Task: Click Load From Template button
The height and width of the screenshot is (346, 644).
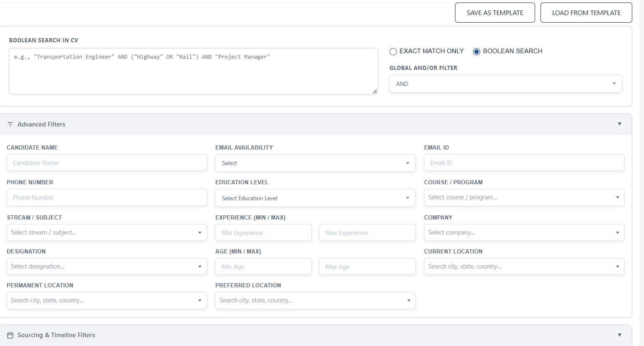Action: point(586,13)
